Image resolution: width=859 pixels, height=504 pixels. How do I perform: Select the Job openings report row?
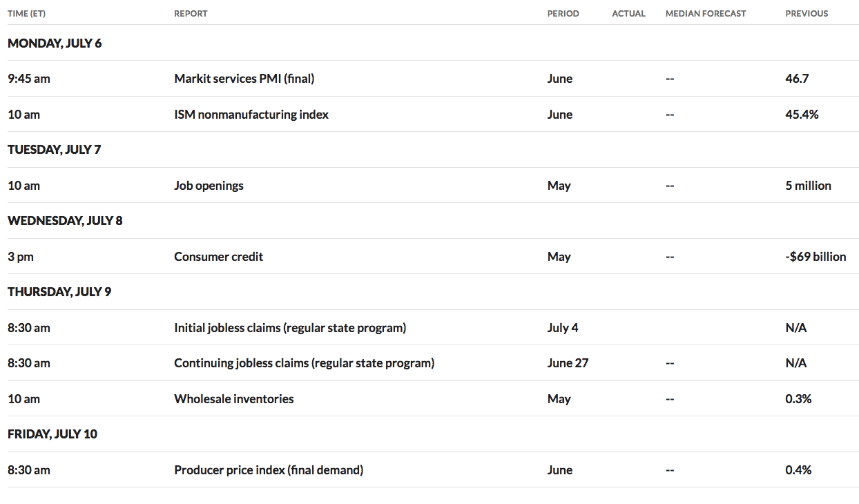coord(433,186)
